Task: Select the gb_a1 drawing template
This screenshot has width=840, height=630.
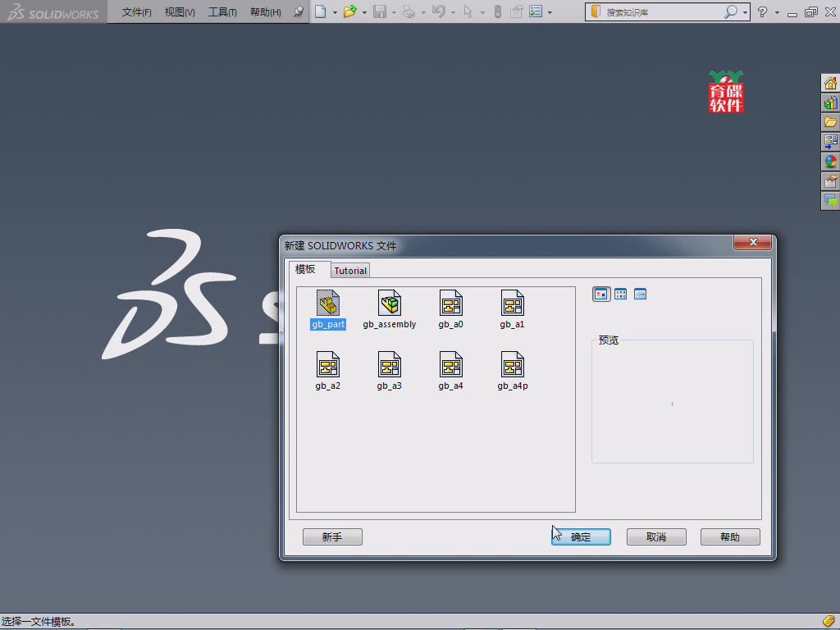Action: [512, 309]
